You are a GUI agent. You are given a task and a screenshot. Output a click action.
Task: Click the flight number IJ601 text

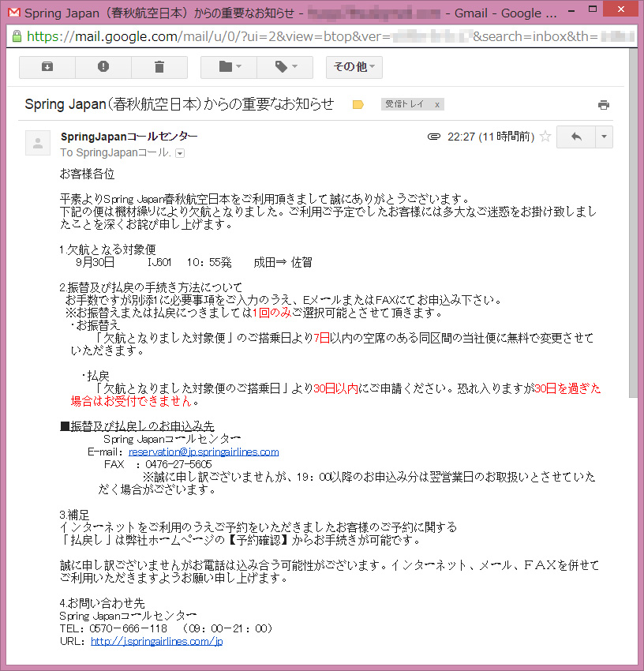(x=159, y=262)
